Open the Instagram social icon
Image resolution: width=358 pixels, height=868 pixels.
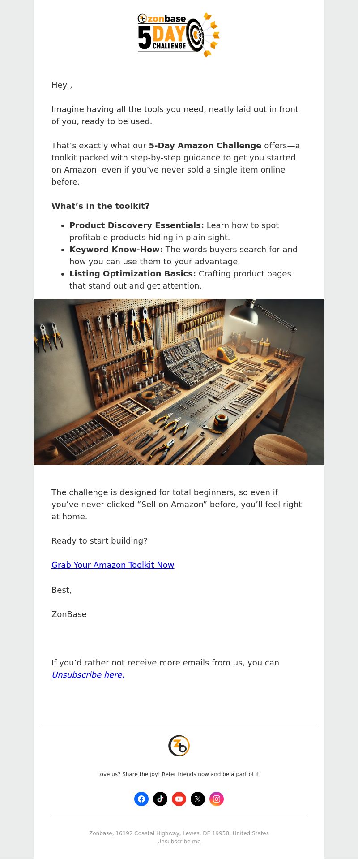point(217,799)
